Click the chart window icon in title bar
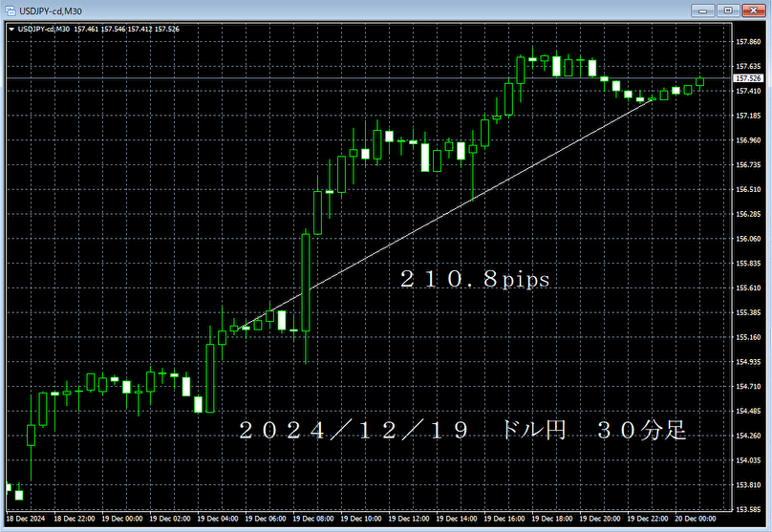The width and height of the screenshot is (772, 532). 10,11
